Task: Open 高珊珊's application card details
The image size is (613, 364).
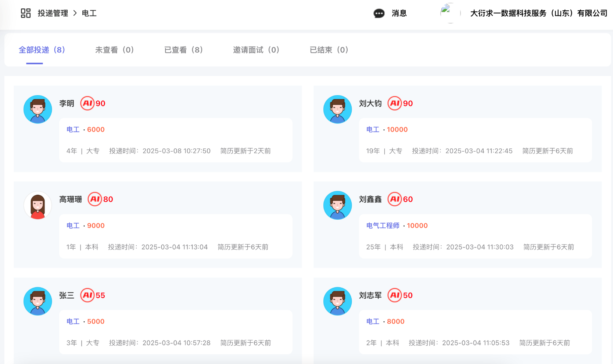Action: tap(176, 237)
